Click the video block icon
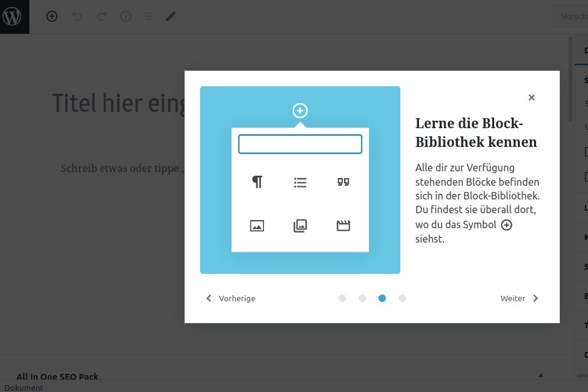The width and height of the screenshot is (588, 392). (343, 226)
